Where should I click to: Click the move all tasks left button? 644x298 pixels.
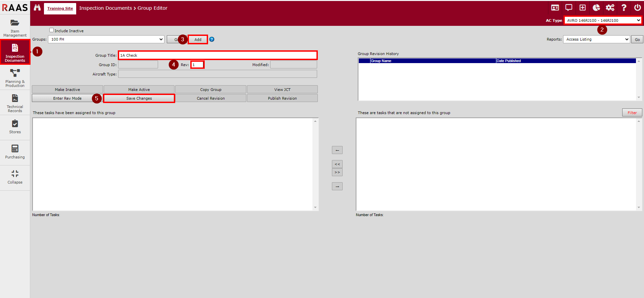[337, 164]
